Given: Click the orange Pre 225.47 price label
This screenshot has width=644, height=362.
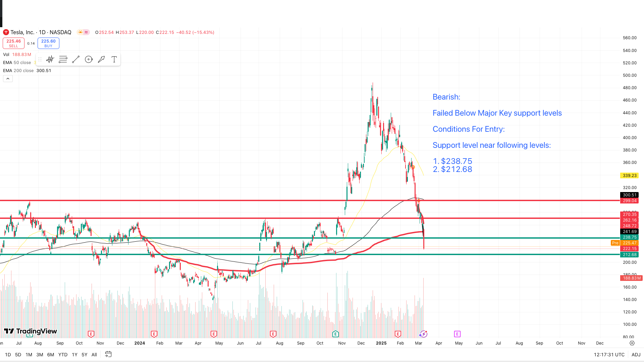Looking at the screenshot, I should click(625, 243).
